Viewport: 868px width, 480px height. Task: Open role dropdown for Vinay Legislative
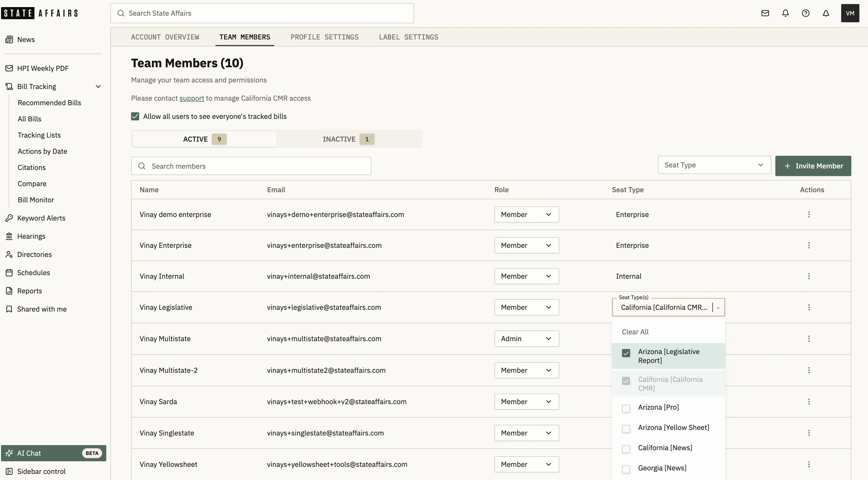point(526,307)
